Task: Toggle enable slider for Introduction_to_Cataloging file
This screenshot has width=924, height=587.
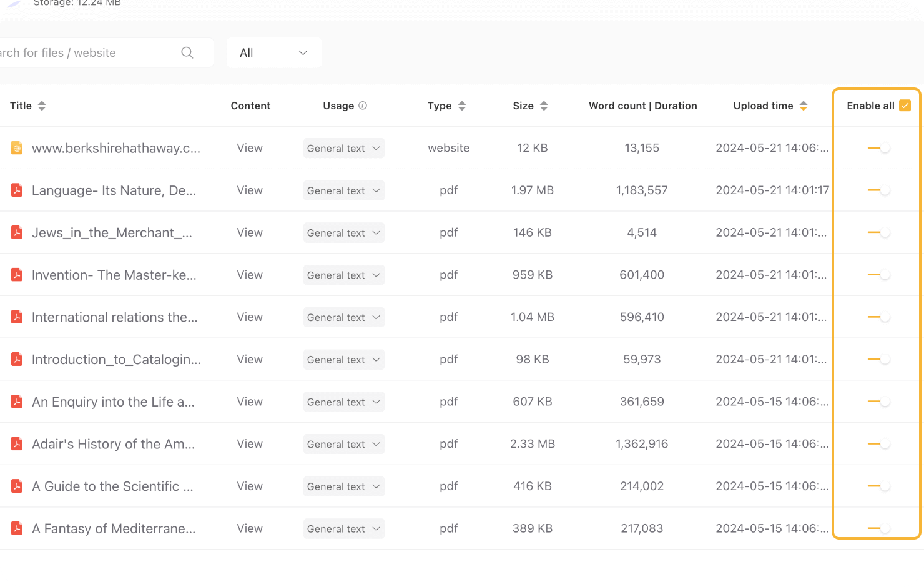Action: [x=878, y=360]
